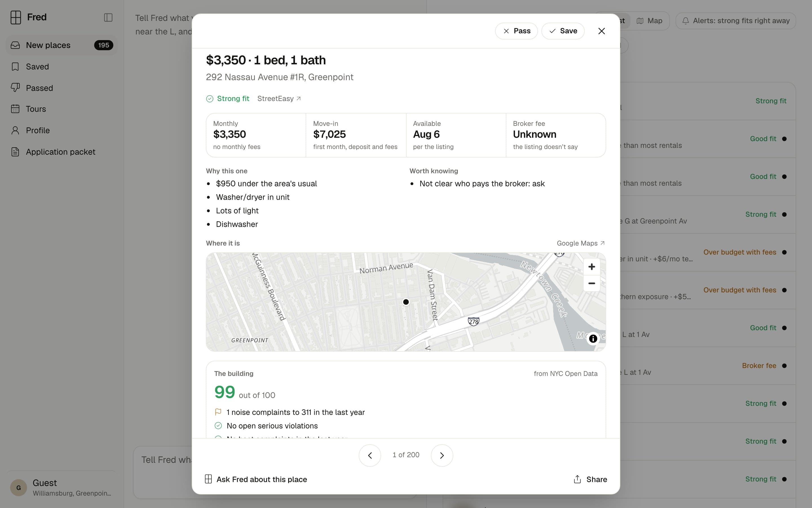The width and height of the screenshot is (812, 508).
Task: Open the Profile page
Action: (x=62, y=130)
